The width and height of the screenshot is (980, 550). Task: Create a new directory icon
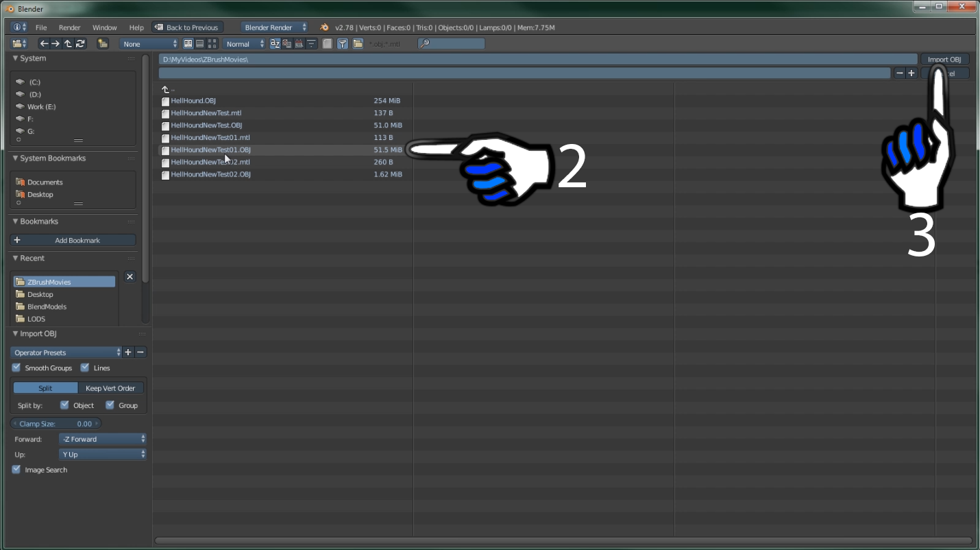pyautogui.click(x=103, y=44)
